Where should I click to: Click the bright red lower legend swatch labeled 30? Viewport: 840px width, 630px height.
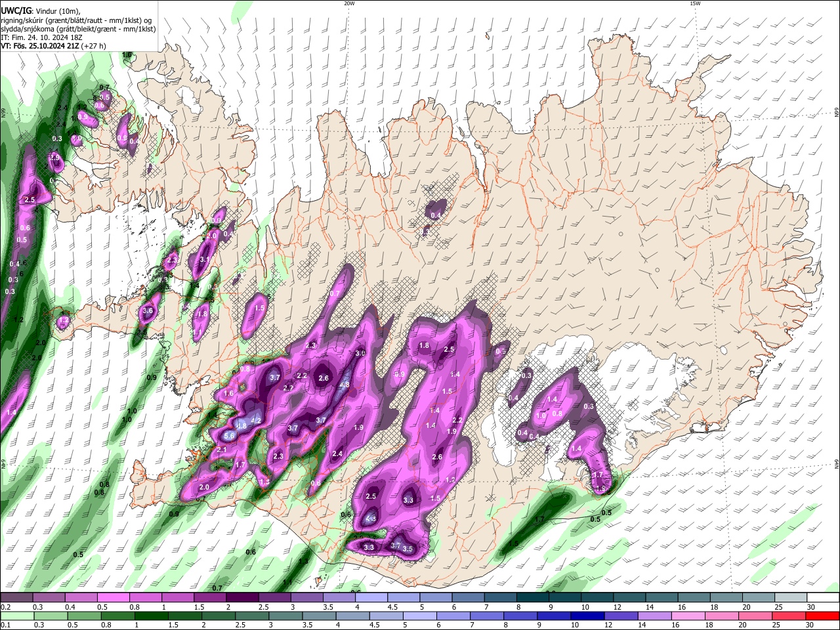coord(824,616)
